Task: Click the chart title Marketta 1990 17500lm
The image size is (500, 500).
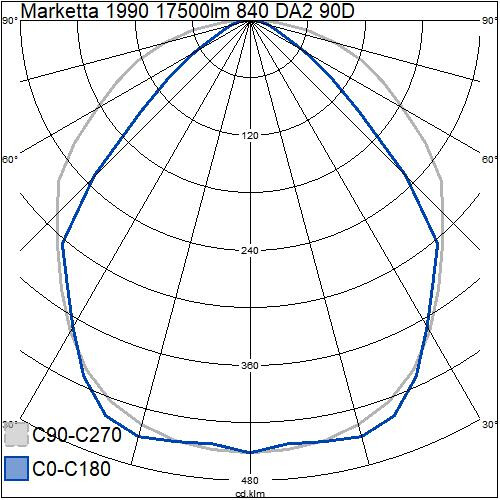Action: [187, 11]
